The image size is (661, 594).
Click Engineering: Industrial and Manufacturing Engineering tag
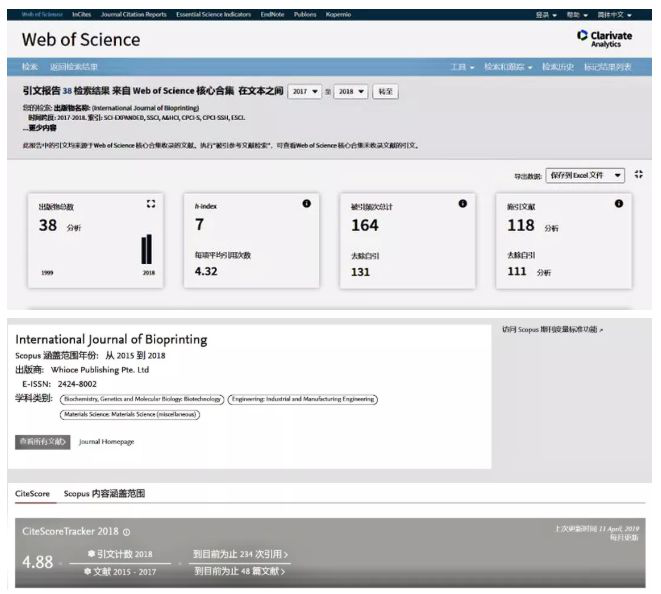point(303,399)
